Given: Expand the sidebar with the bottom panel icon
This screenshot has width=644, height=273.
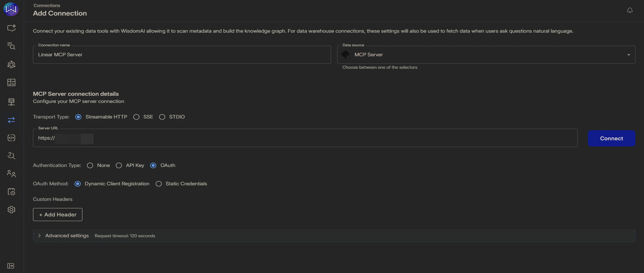Looking at the screenshot, I should (x=11, y=265).
